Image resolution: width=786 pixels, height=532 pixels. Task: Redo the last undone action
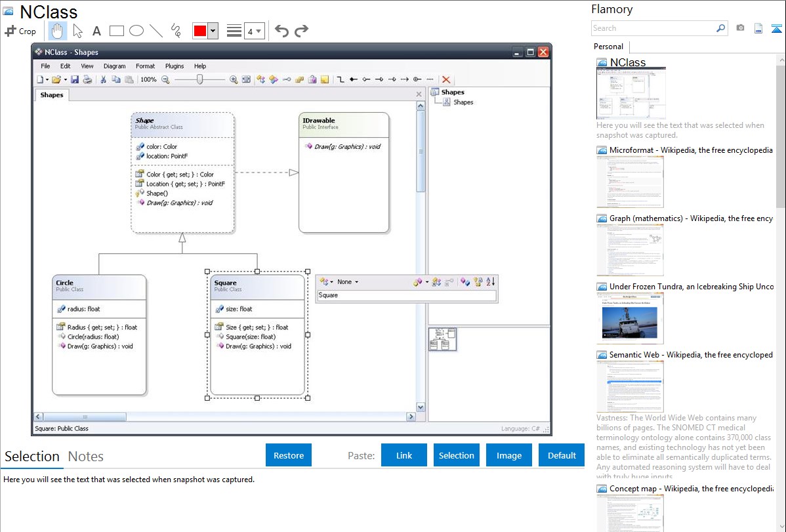[x=301, y=31]
